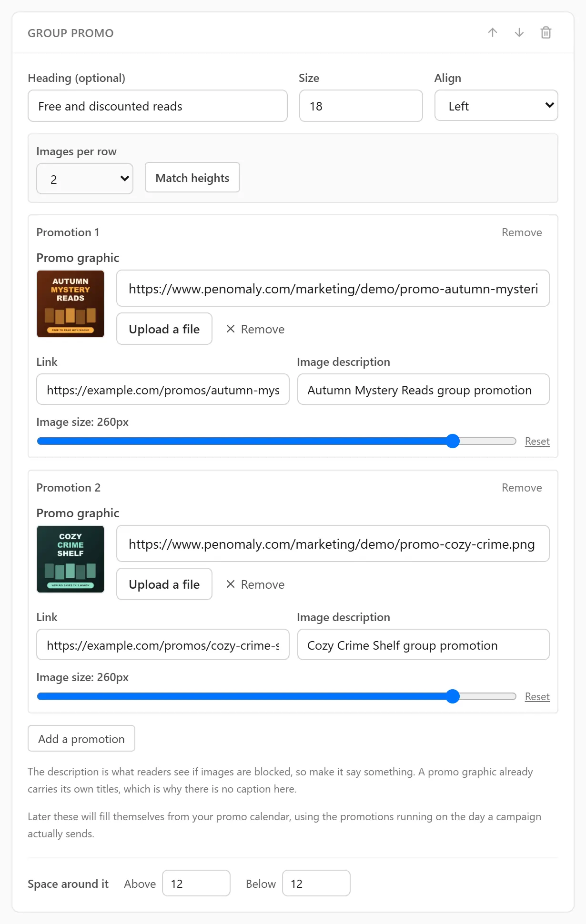
Task: Edit Promotion 2 graphic URL field
Action: 333,544
